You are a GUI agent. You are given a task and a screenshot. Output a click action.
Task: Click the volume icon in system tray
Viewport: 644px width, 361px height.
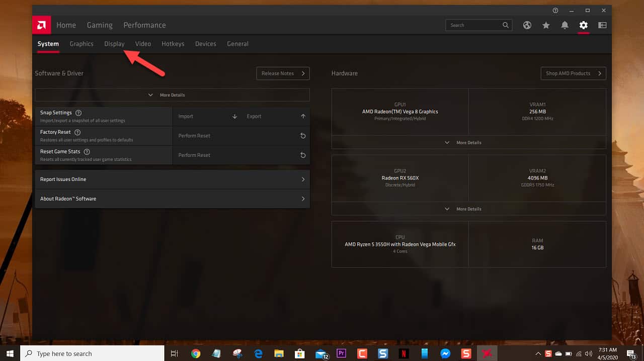(x=588, y=353)
